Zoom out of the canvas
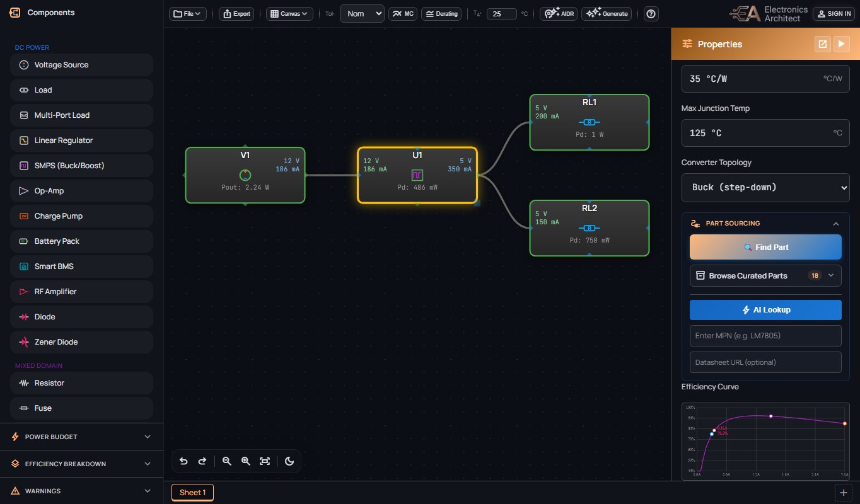This screenshot has width=860, height=504. pyautogui.click(x=227, y=461)
